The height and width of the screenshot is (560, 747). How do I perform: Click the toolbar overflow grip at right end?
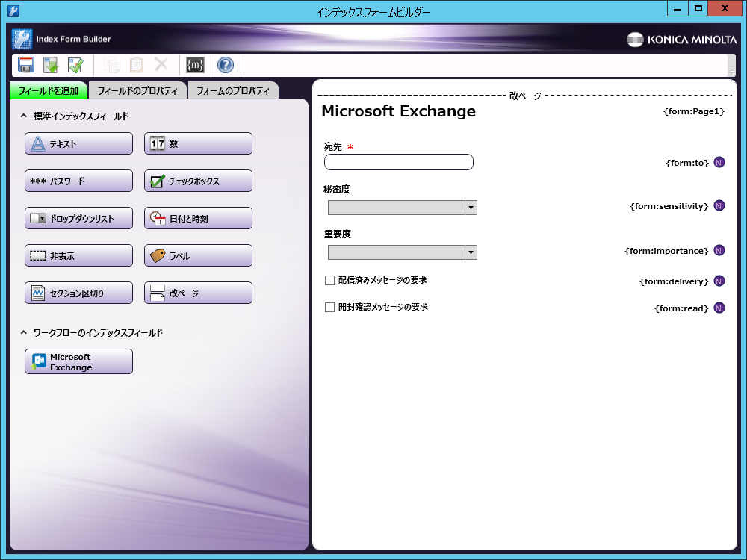click(x=732, y=65)
